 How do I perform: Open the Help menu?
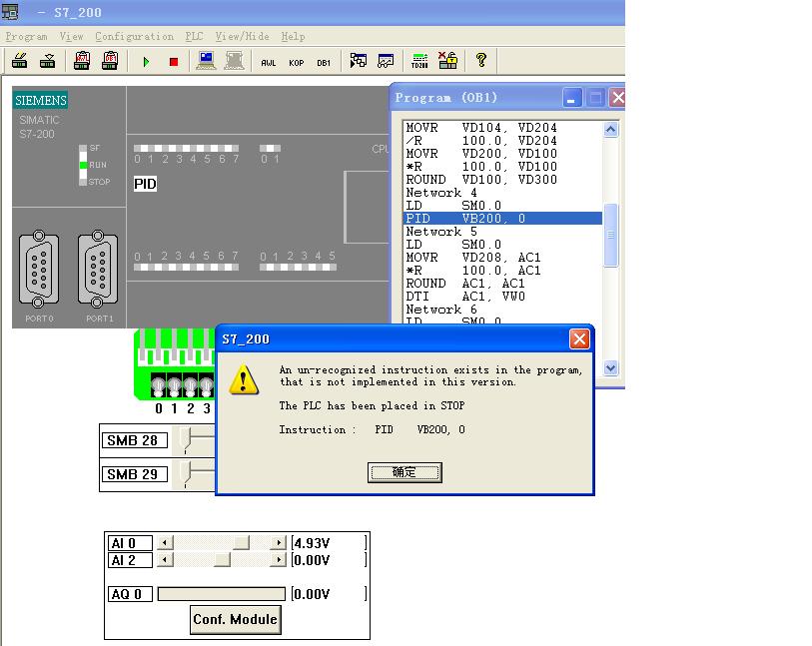(x=293, y=36)
